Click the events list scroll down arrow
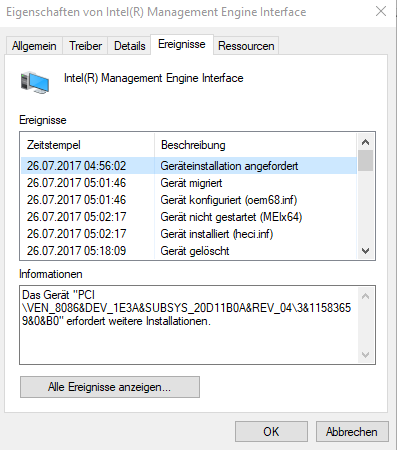 tap(365, 251)
